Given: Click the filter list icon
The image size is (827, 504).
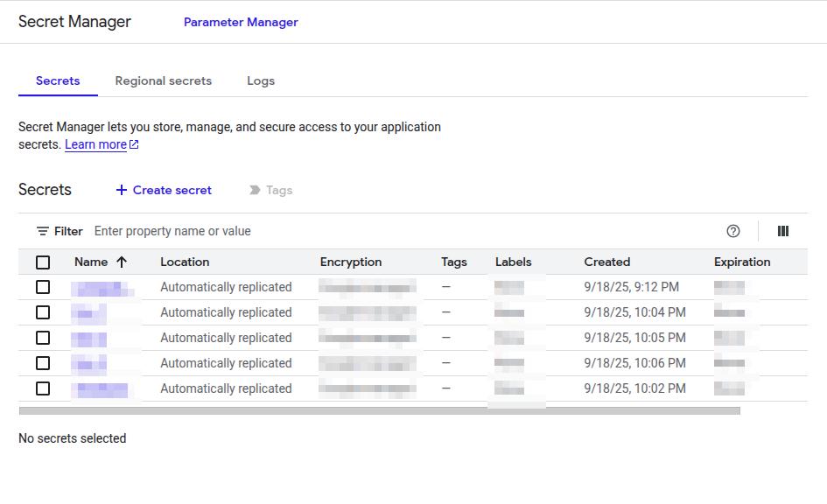Looking at the screenshot, I should [43, 232].
